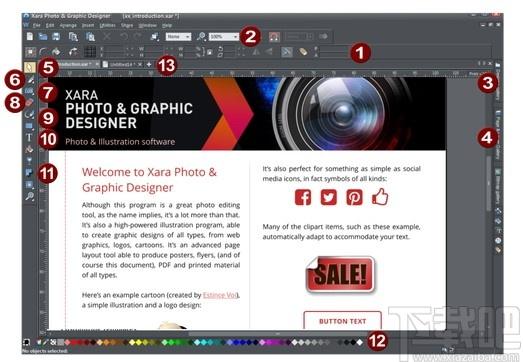This screenshot has width=523, height=362.
Task: Click the Redo arrow
Action: click(x=137, y=36)
